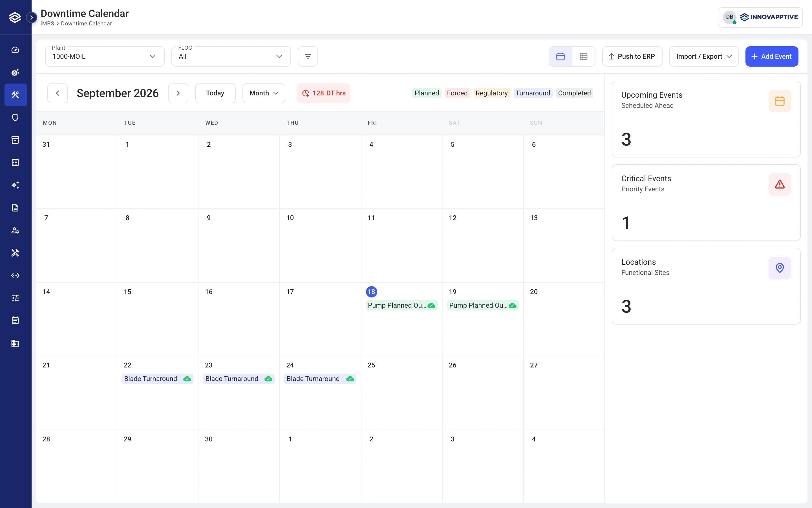Click the Forced legend tag

pos(457,93)
